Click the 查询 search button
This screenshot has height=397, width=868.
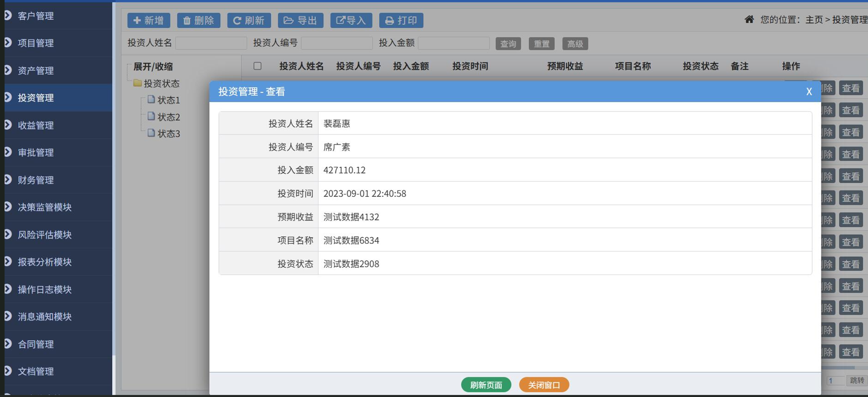tap(508, 44)
